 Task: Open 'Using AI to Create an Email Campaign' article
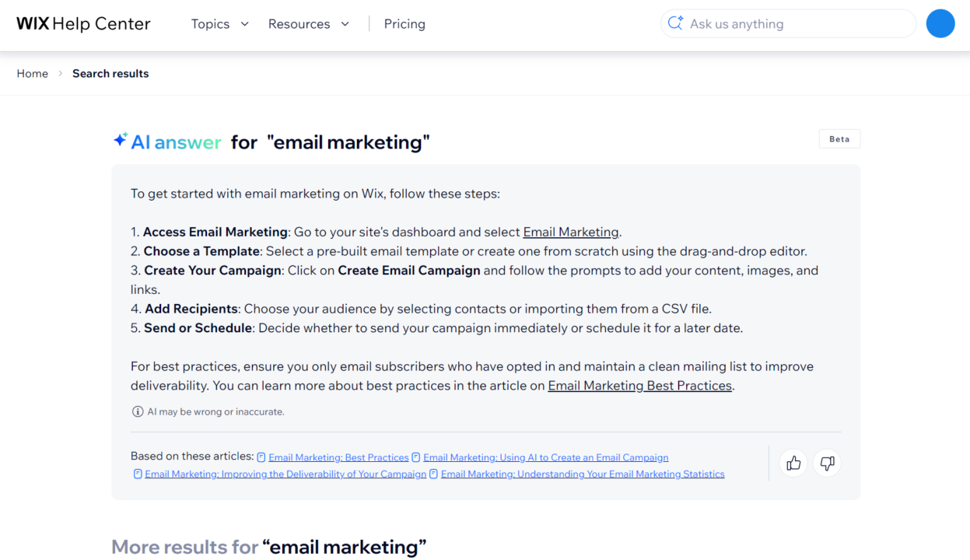click(x=545, y=457)
